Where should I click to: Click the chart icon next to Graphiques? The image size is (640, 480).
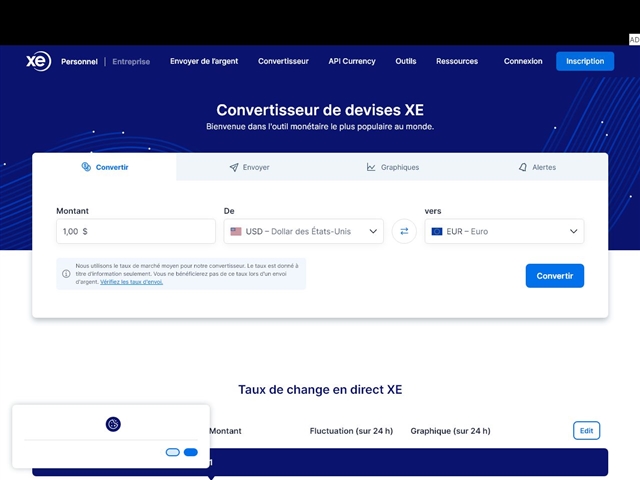point(371,167)
